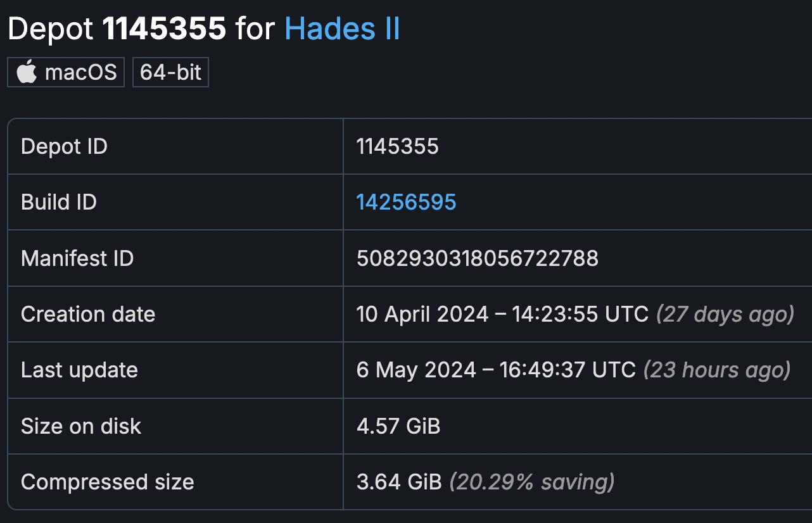Viewport: 812px width, 523px height.
Task: Open Build ID 14256595 link
Action: point(406,202)
